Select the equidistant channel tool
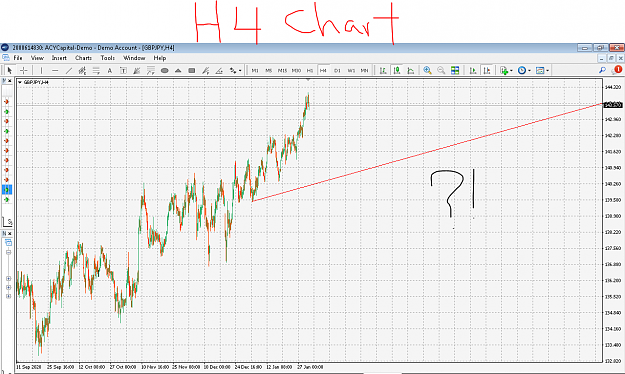 [82, 71]
